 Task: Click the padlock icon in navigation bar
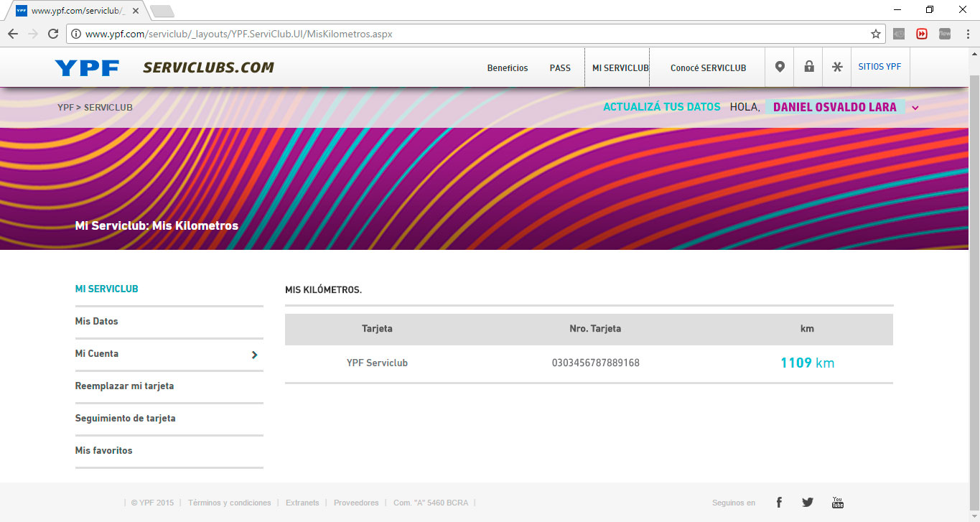tap(809, 67)
